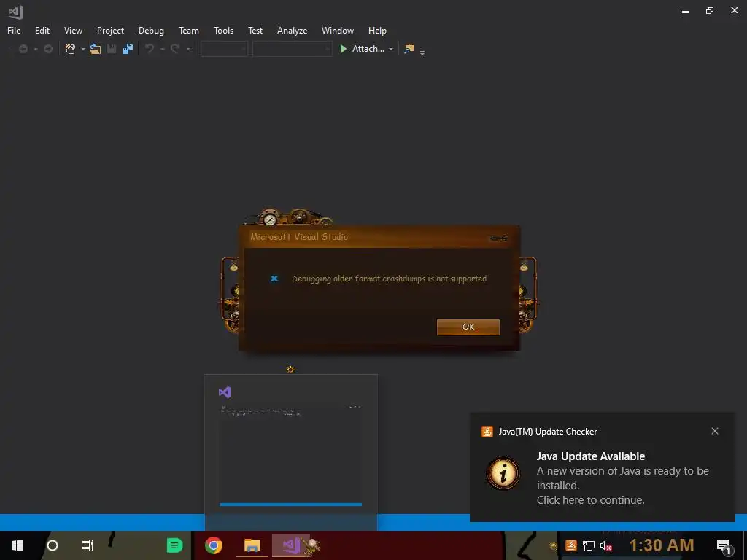Restore down the Visual Studio window
747x560 pixels.
tap(709, 10)
